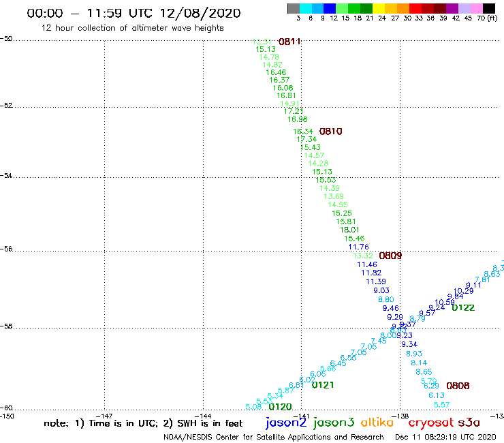Click the wave height value 16.46

(276, 72)
